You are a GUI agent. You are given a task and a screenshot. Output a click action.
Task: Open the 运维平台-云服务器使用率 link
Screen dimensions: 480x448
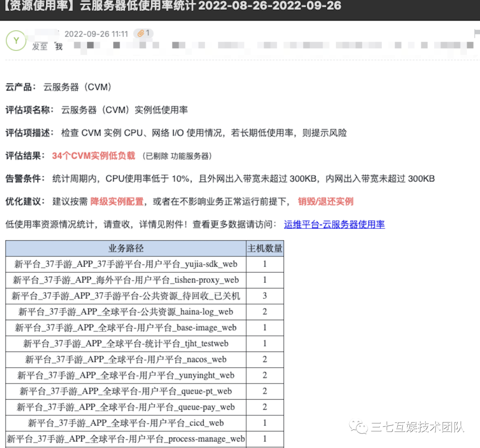pos(334,225)
